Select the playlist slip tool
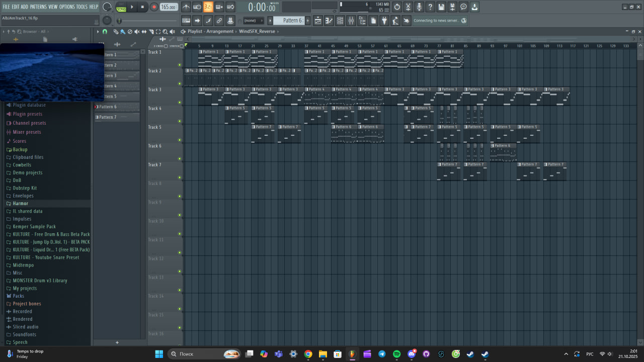644x362 pixels. pos(144,31)
